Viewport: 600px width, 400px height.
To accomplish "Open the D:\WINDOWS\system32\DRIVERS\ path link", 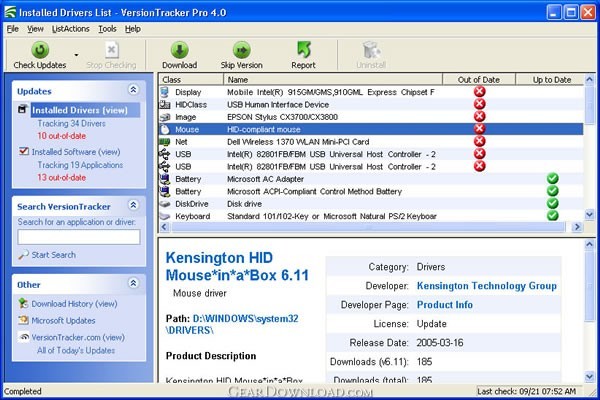I will [x=232, y=324].
